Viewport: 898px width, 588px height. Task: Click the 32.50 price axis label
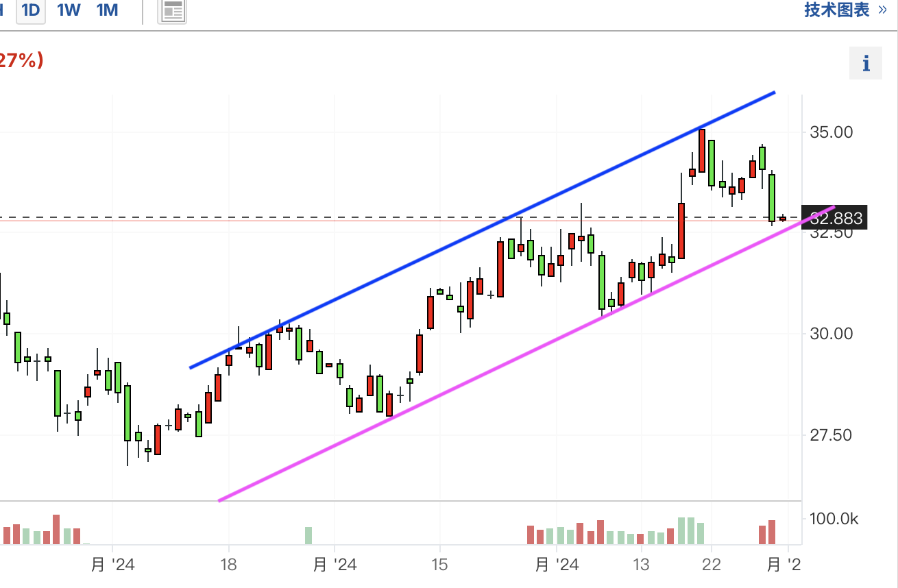(832, 233)
